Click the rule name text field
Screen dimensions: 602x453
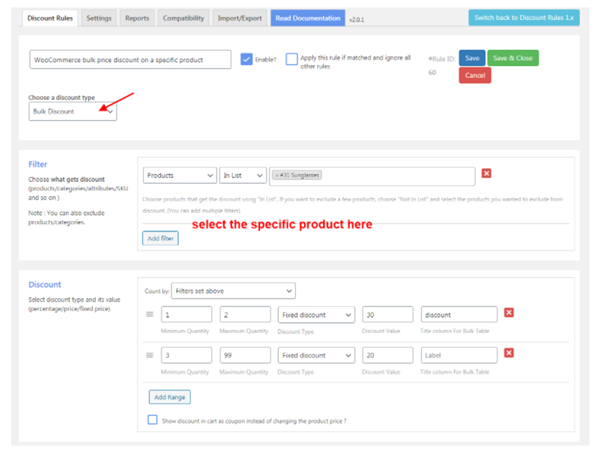point(130,60)
